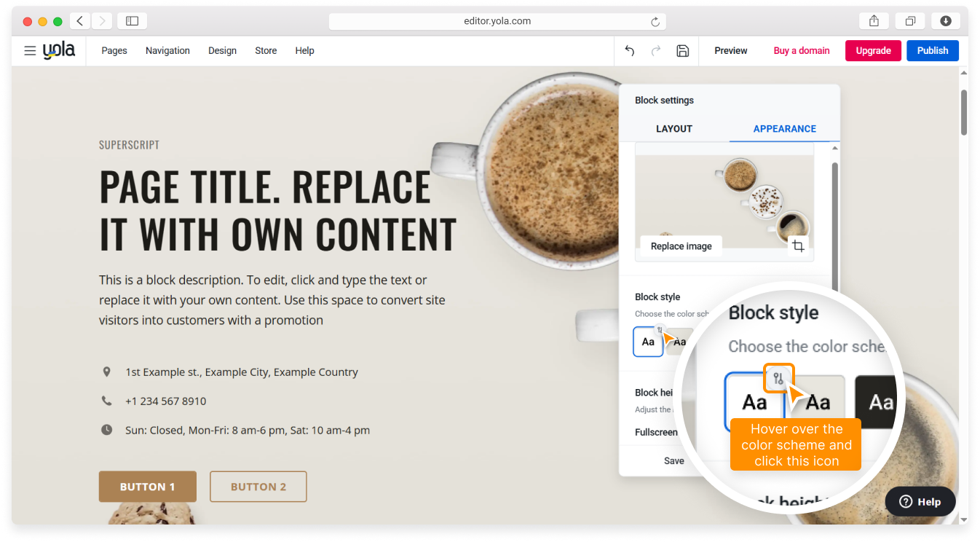Toggle the browser sidebar icon
The width and height of the screenshot is (980, 542).
[x=132, y=21]
